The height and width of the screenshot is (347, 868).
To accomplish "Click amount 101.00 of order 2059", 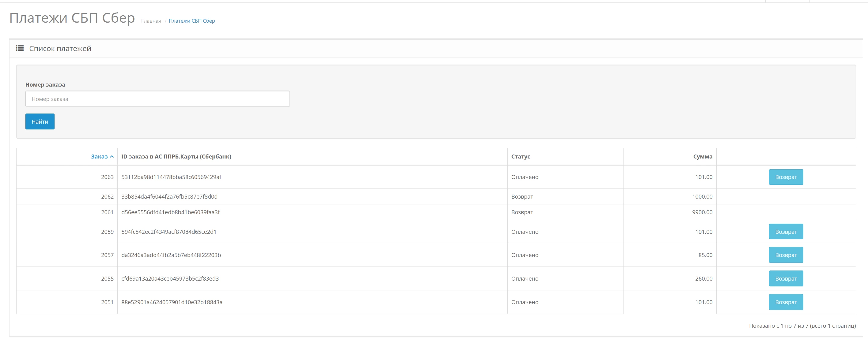I will (704, 232).
